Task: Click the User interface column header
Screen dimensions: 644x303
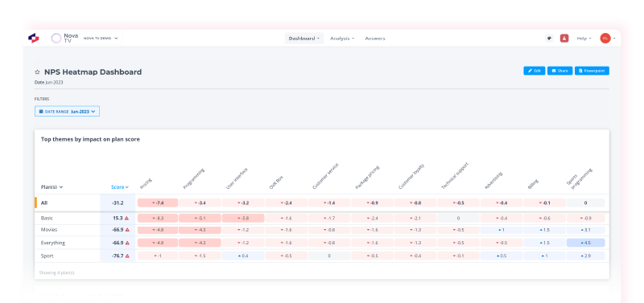Action: pos(237,178)
